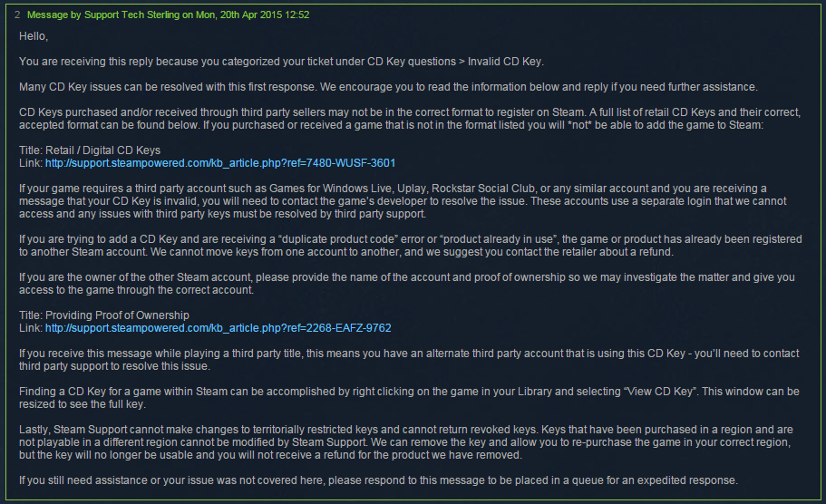The image size is (826, 504).
Task: Click the 'Invalid CD Key' category sentence
Action: [x=281, y=62]
